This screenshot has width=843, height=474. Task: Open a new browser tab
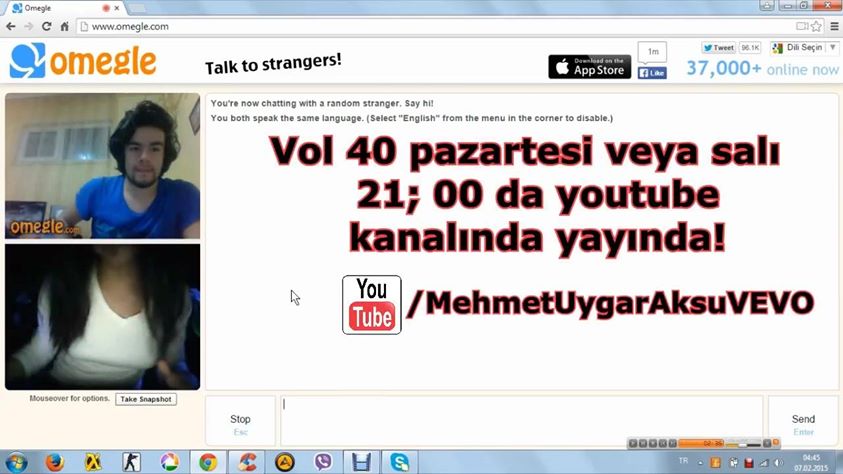(138, 8)
